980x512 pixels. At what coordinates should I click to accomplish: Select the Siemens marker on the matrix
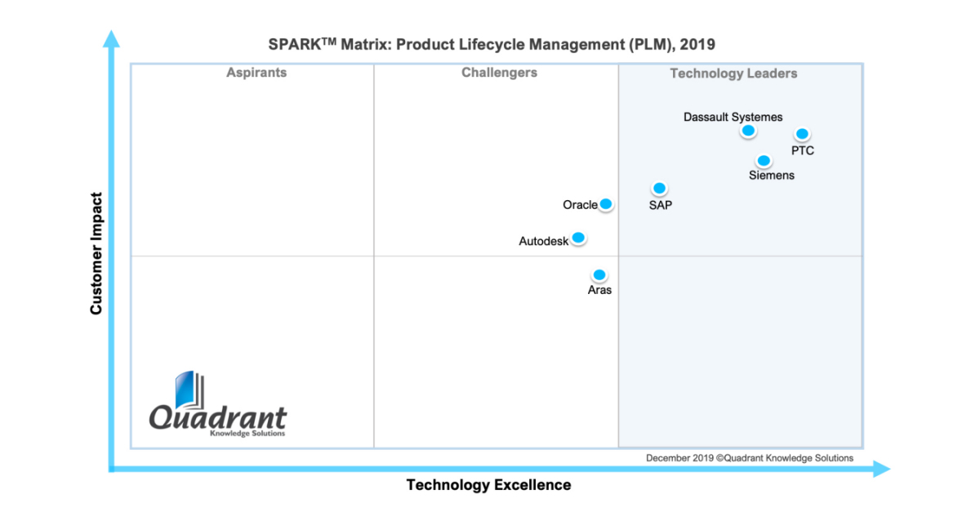click(763, 160)
